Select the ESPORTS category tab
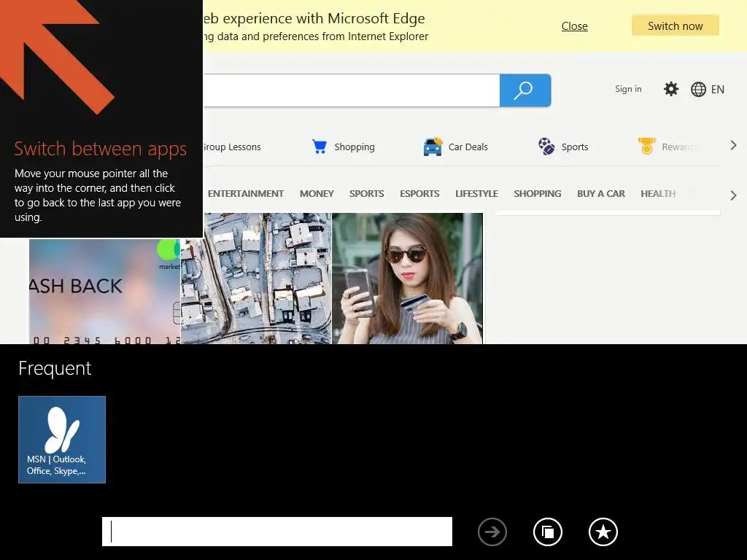The width and height of the screenshot is (747, 560). pos(419,194)
